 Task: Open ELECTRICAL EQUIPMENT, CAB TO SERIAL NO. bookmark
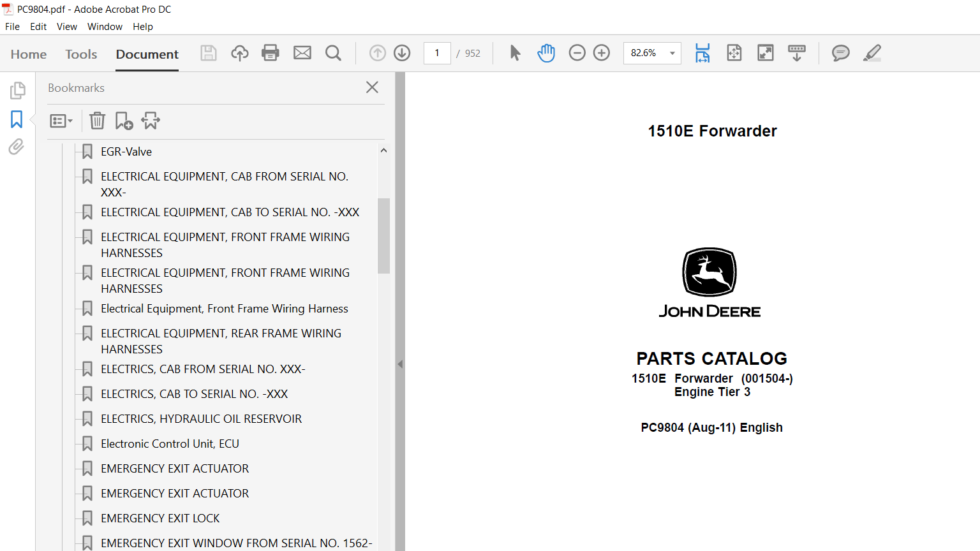click(230, 212)
